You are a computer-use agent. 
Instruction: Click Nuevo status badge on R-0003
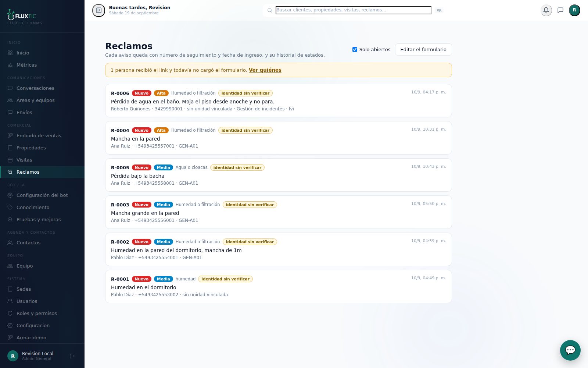(141, 205)
